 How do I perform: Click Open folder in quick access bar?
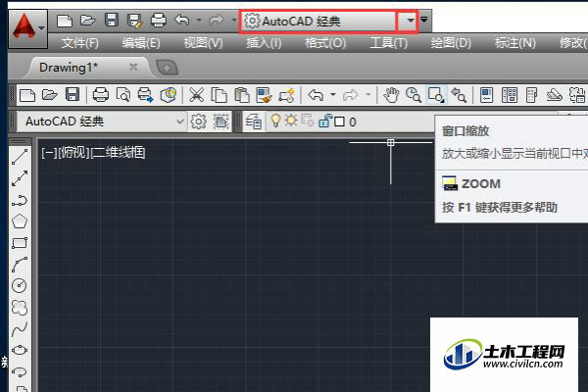click(x=88, y=21)
